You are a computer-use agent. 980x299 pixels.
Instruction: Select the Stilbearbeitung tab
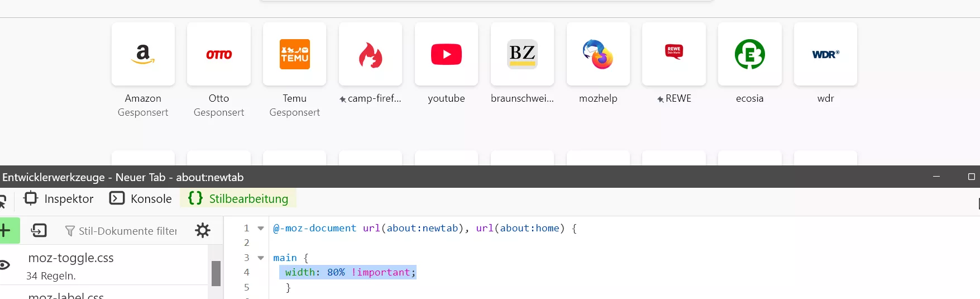pyautogui.click(x=238, y=198)
